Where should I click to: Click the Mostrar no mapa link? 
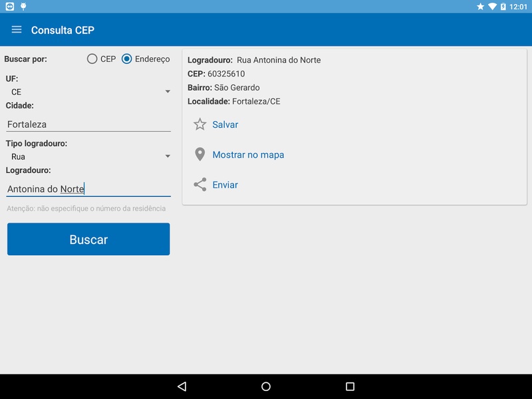[248, 155]
